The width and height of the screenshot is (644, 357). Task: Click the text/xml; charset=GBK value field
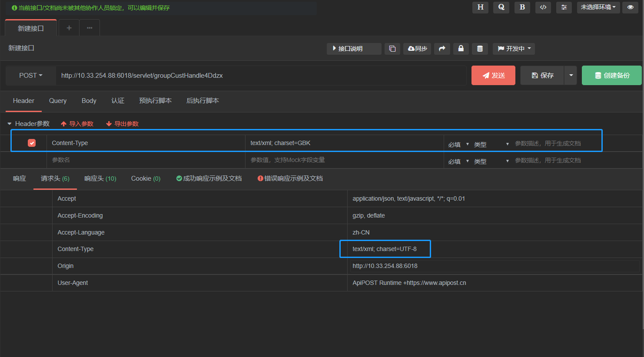(344, 143)
